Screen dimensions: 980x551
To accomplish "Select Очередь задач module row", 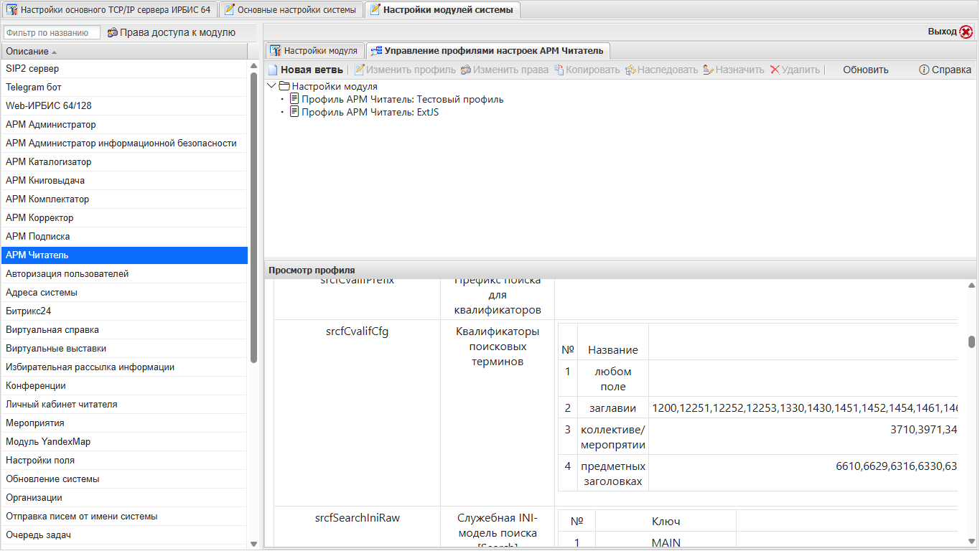I will pos(123,534).
